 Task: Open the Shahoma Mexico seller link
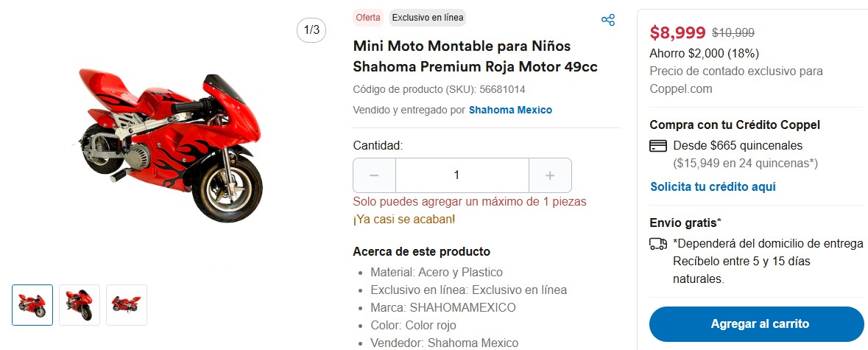tap(510, 110)
